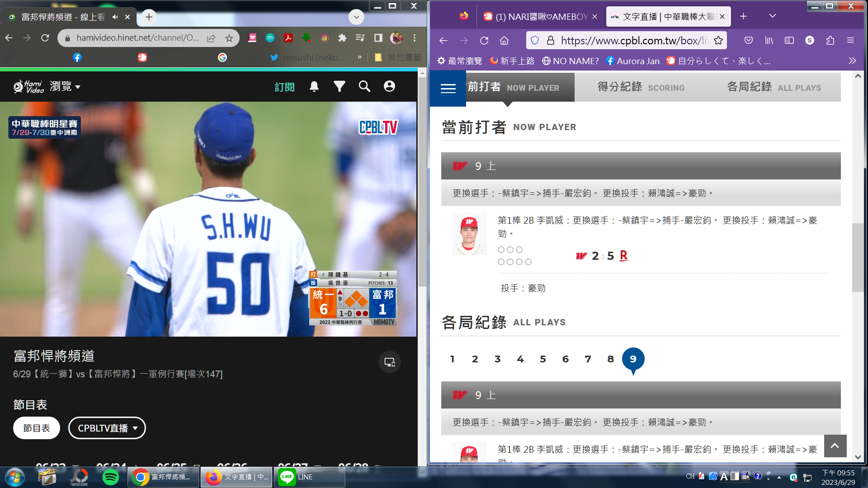This screenshot has height=488, width=868.
Task: Switch to NARI醬啾 AMEBOY Firefox tab
Action: (540, 17)
